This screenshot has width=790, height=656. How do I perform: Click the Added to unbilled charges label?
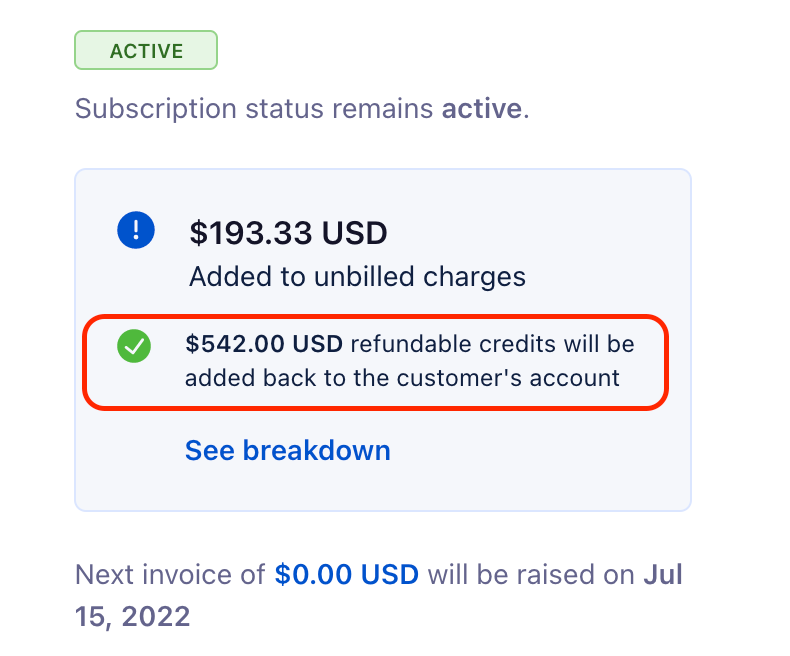point(357,277)
